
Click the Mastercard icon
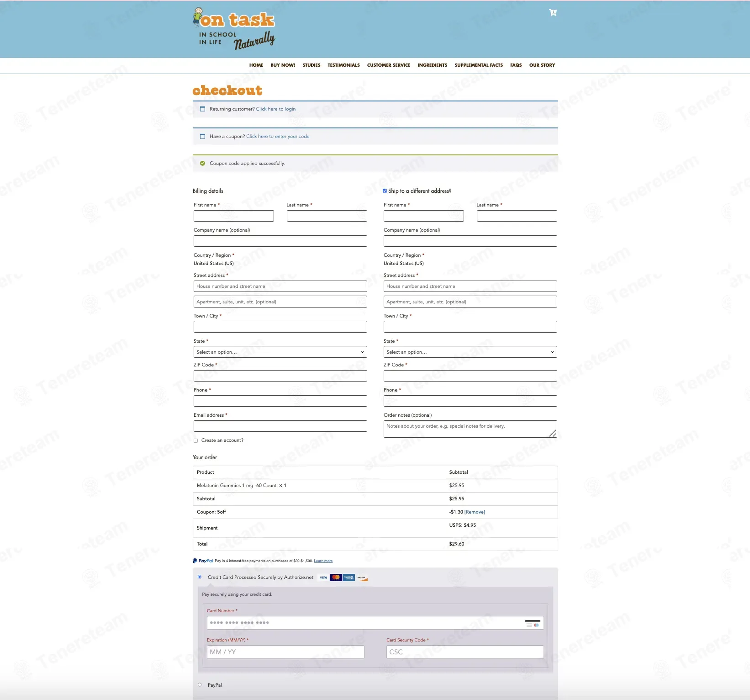336,578
